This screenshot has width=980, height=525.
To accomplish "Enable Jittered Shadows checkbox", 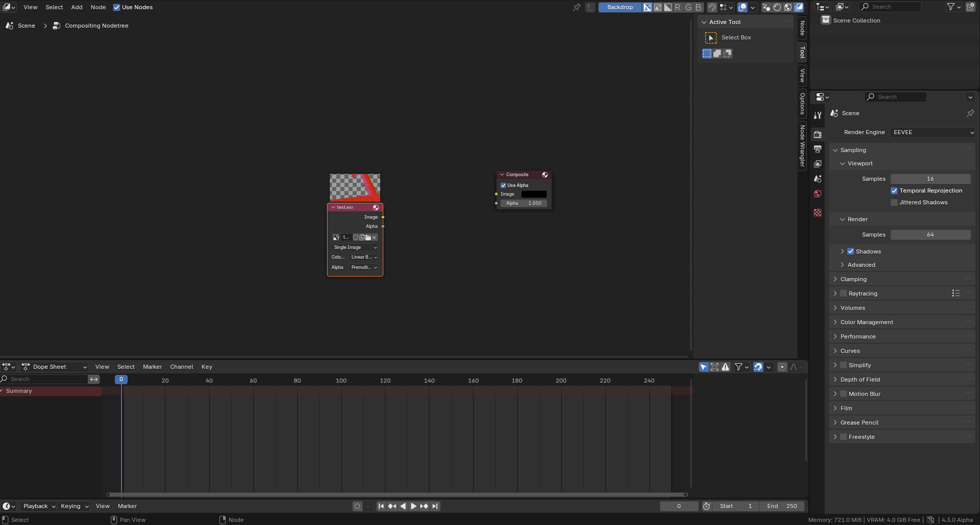I will point(894,202).
